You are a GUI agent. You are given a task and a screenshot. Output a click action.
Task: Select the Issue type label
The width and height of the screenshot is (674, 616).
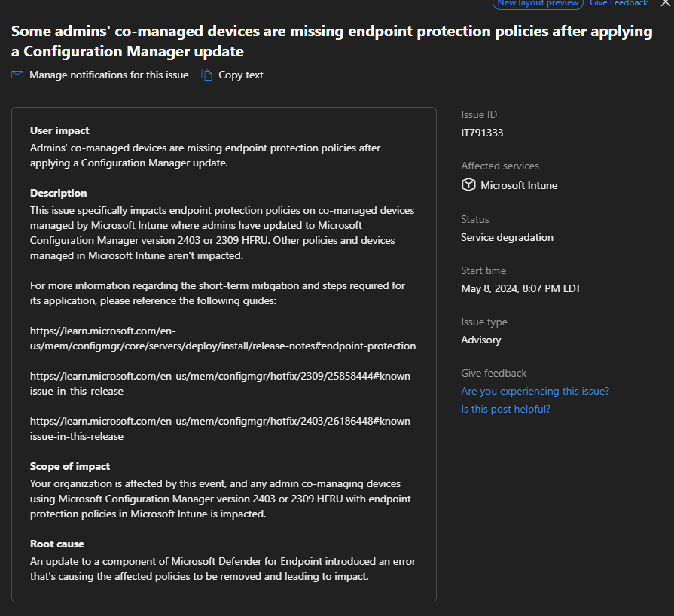click(x=484, y=322)
